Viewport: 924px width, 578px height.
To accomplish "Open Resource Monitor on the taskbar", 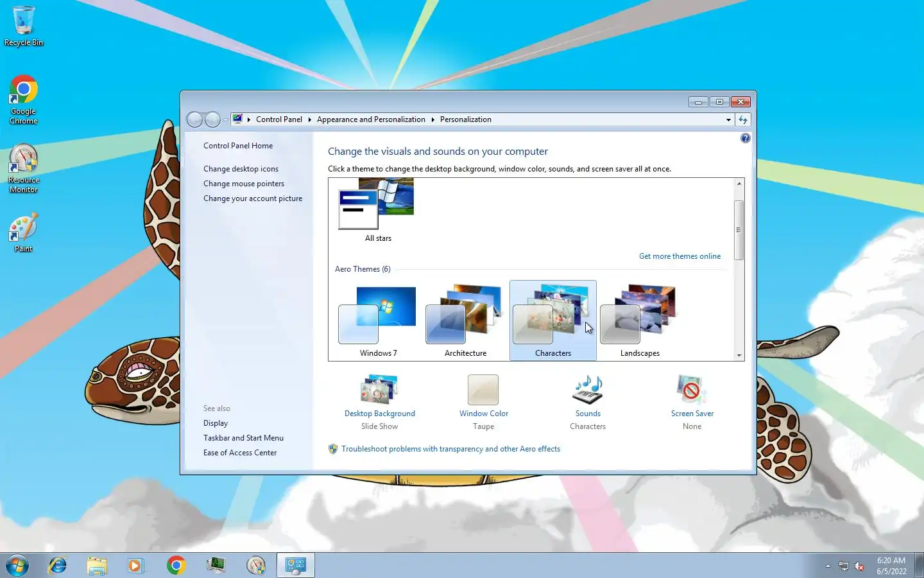I will (x=256, y=565).
